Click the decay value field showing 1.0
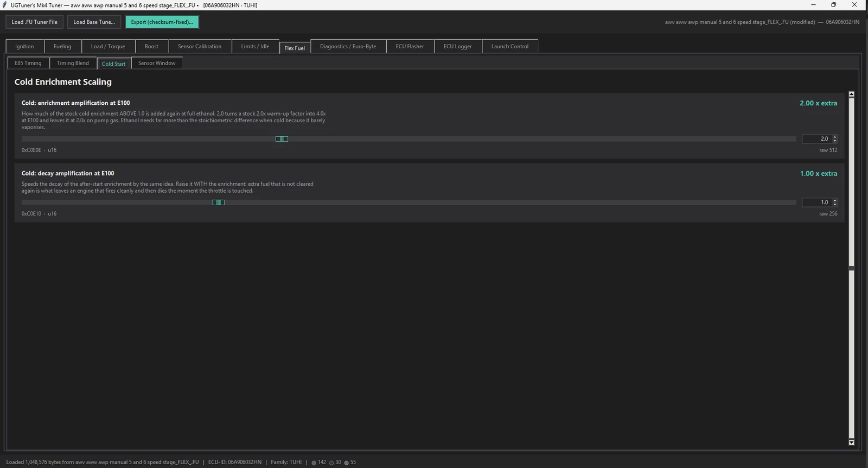 816,203
